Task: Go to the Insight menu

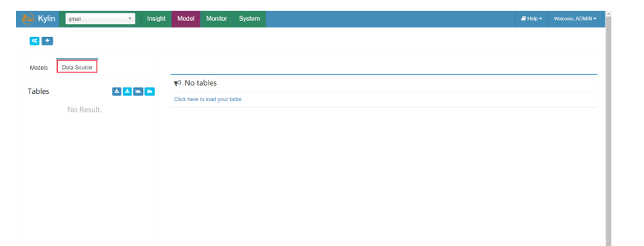Action: (156, 19)
